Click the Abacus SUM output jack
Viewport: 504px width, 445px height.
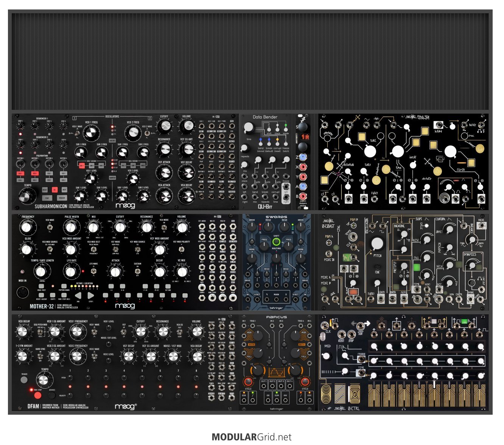[x=277, y=400]
